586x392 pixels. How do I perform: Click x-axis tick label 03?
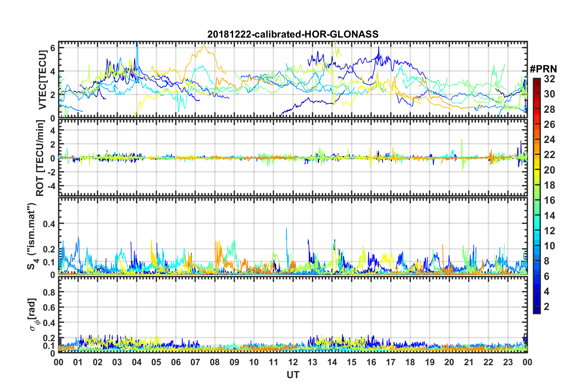tap(117, 362)
